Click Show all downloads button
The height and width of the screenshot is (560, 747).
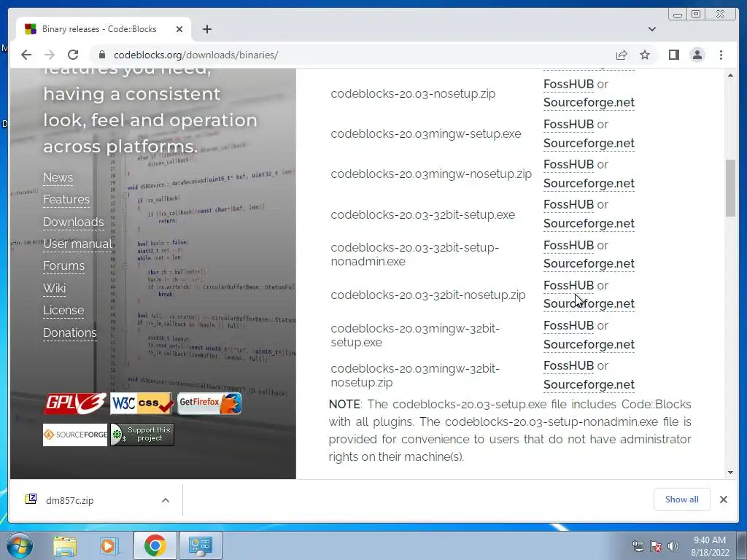click(x=682, y=499)
